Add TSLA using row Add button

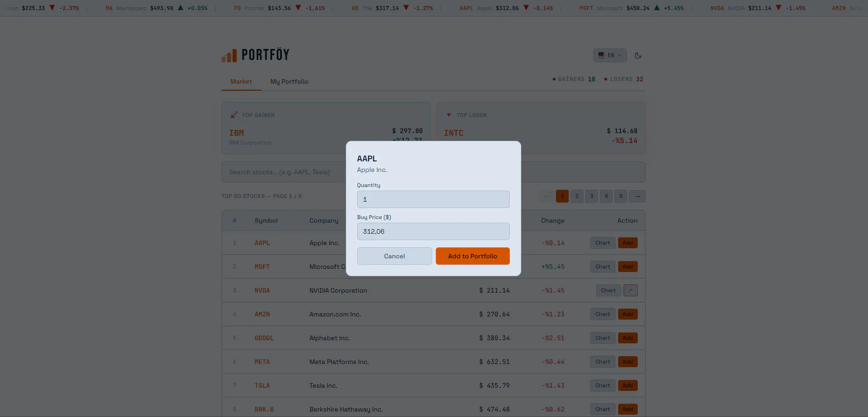click(628, 385)
